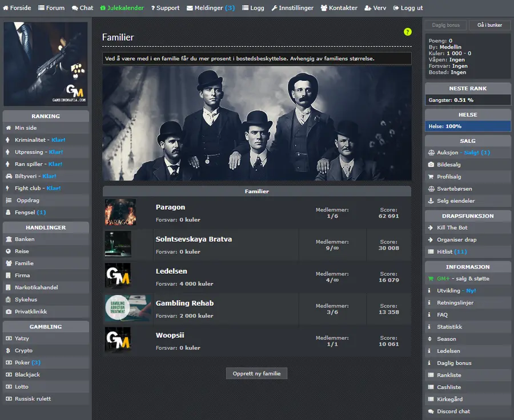
Task: Click the Bildesalg camera icon
Action: tap(431, 165)
